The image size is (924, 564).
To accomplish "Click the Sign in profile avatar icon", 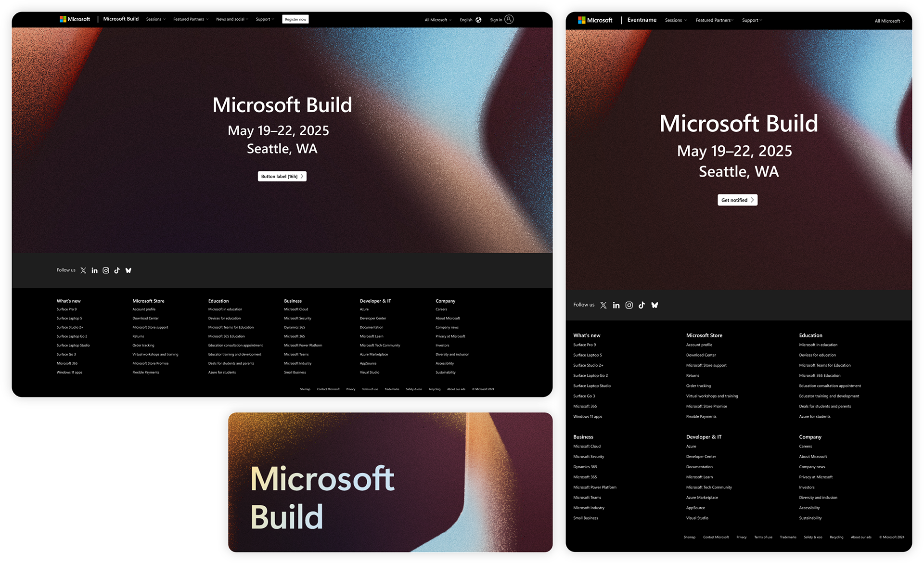I will pos(509,19).
